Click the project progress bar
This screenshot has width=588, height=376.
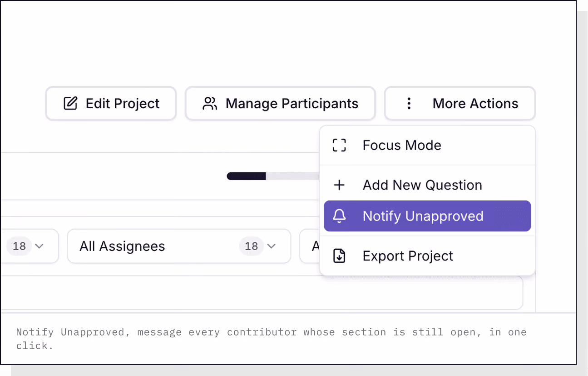click(x=273, y=176)
